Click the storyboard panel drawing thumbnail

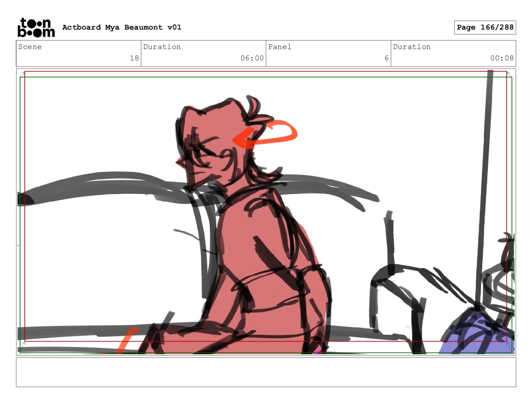tap(266, 212)
